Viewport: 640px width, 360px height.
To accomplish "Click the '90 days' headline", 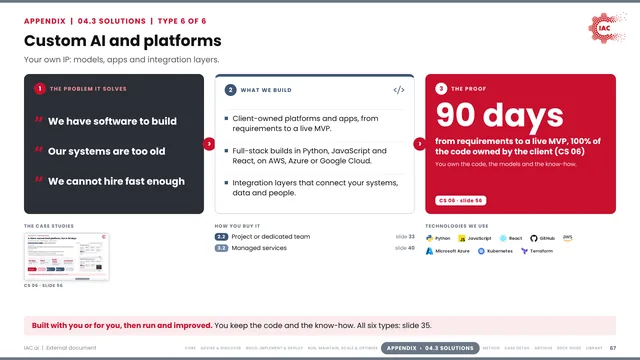I will coord(499,115).
